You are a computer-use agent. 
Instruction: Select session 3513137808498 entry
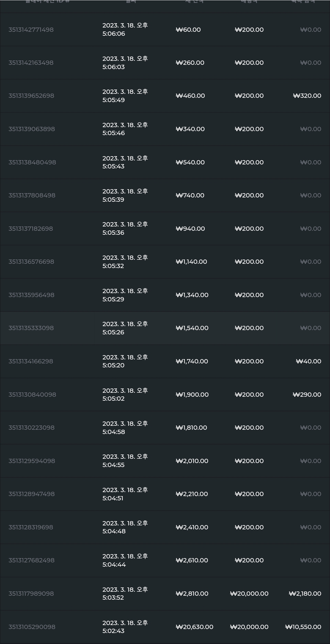point(165,196)
